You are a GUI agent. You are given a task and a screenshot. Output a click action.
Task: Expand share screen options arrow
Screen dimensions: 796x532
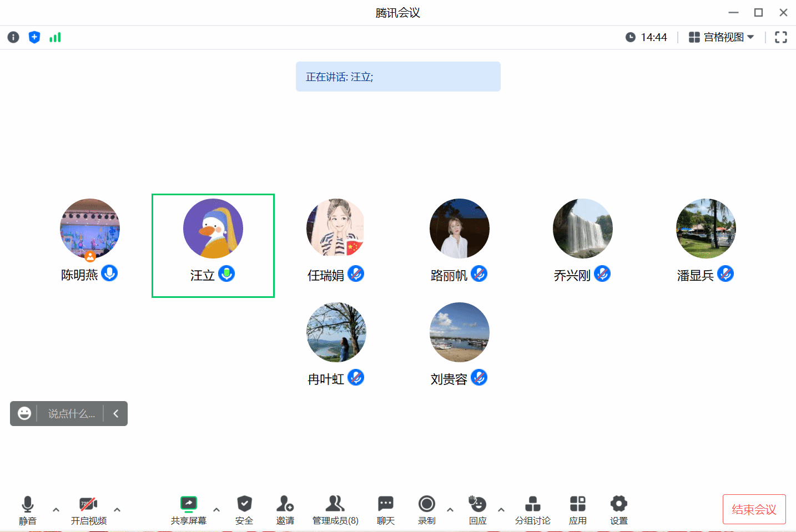click(216, 509)
